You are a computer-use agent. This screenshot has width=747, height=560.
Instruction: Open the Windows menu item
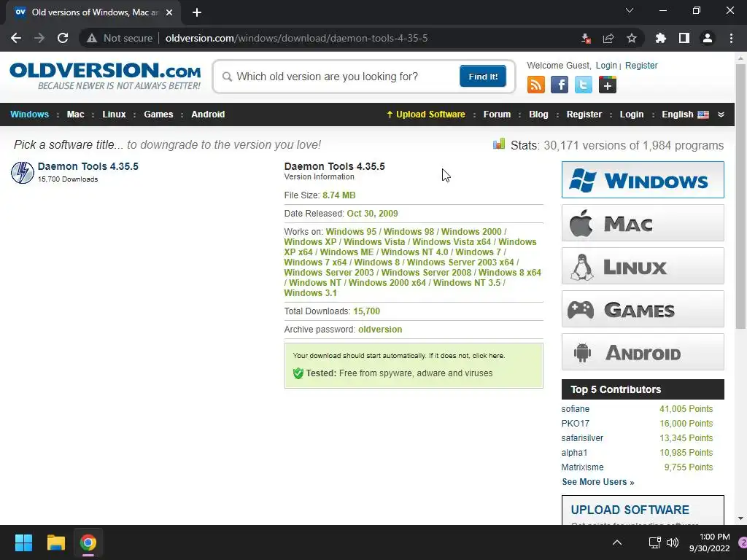[29, 114]
